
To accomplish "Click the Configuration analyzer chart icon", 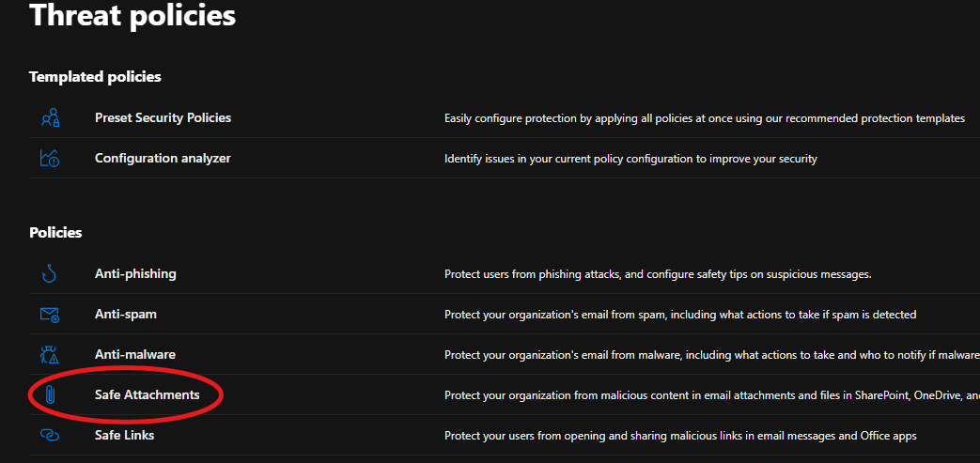I will pos(50,159).
